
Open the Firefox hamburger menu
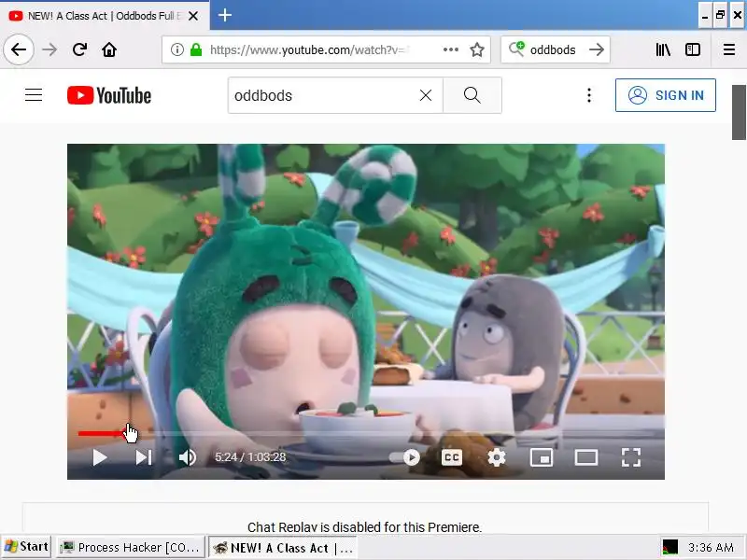(729, 49)
